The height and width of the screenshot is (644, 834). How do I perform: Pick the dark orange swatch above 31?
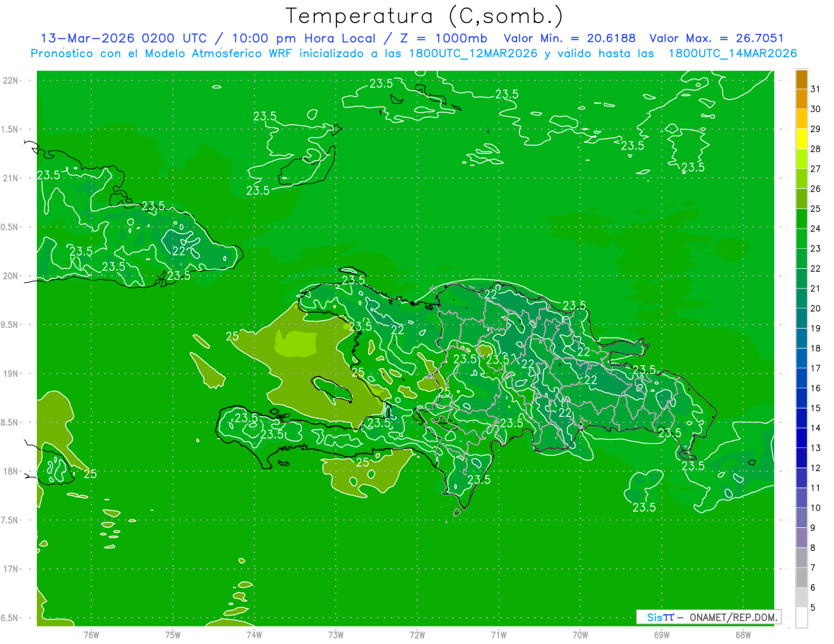click(802, 79)
